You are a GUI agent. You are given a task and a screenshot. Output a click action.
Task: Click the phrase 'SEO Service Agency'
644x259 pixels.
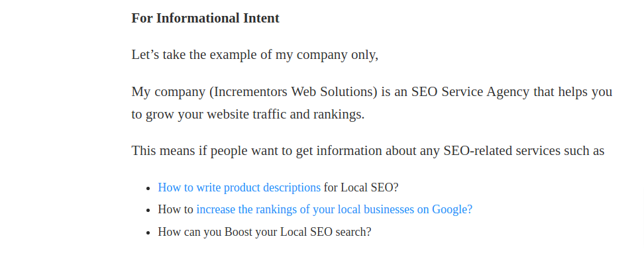[470, 91]
